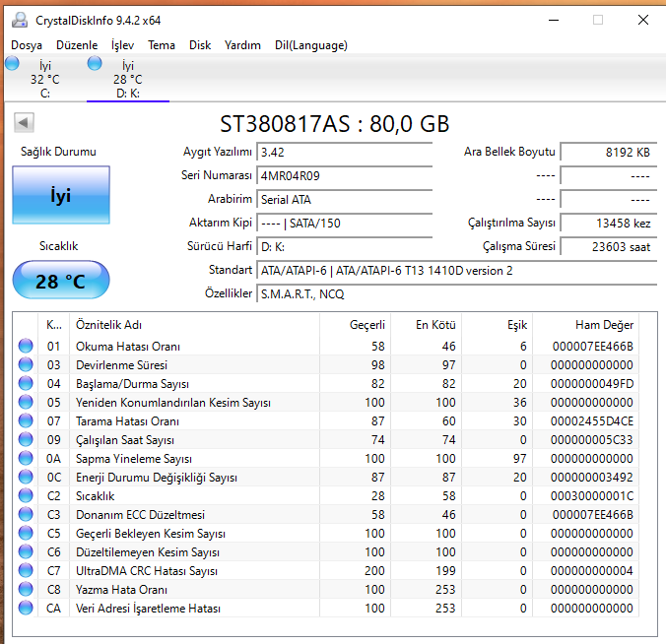Select the Devirlenme Süresi attribute name
This screenshot has height=644, width=666.
pos(121,365)
